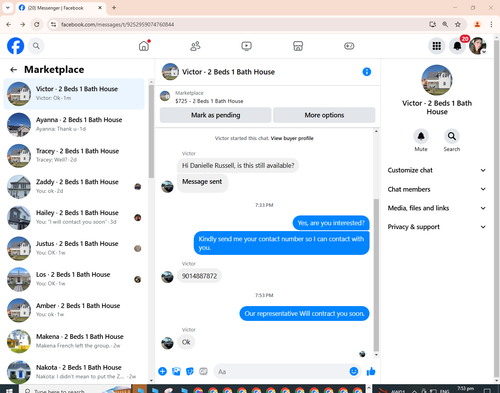Select the Messenger | Facebook browser tab
The image size is (500, 393).
coord(61,8)
